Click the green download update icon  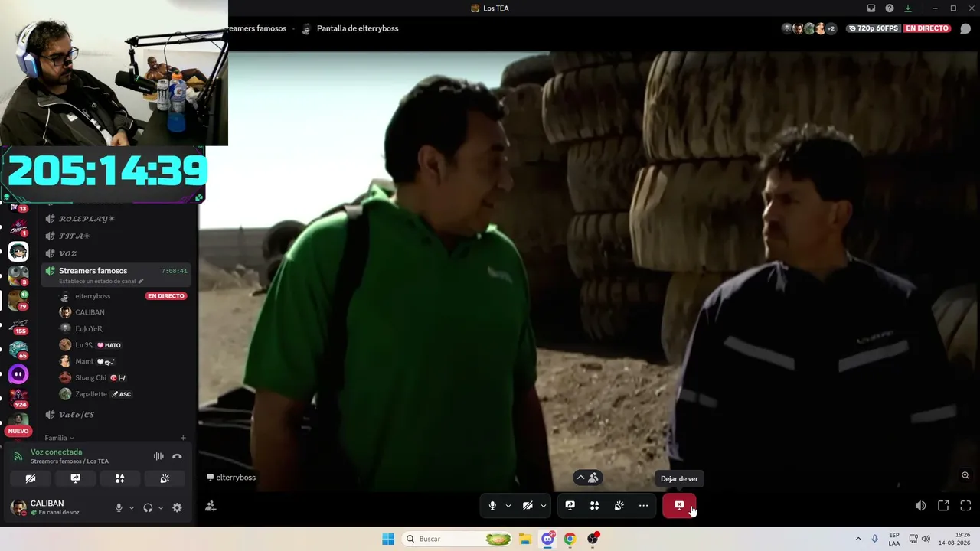(908, 8)
